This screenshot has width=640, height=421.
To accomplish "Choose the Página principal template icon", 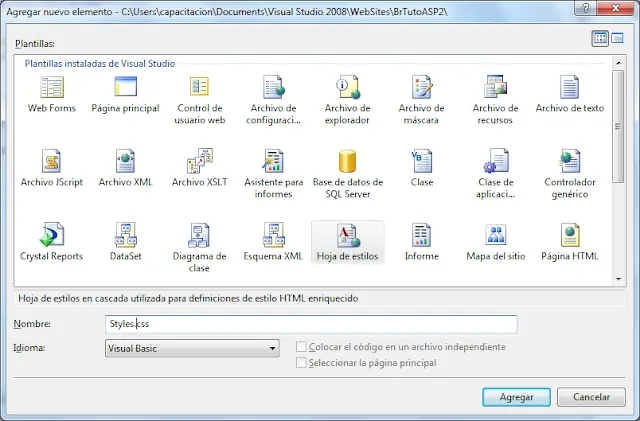I will coord(126,87).
